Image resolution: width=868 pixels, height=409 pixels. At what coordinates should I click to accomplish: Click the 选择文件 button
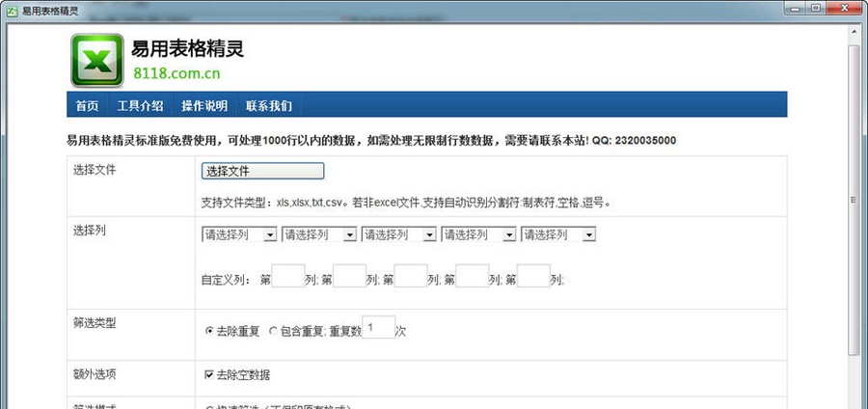(262, 171)
